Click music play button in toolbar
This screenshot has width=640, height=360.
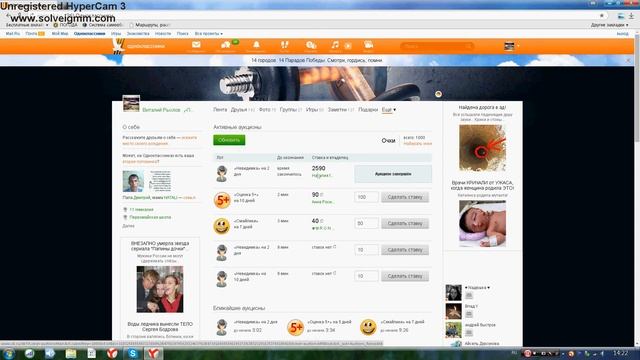click(348, 46)
